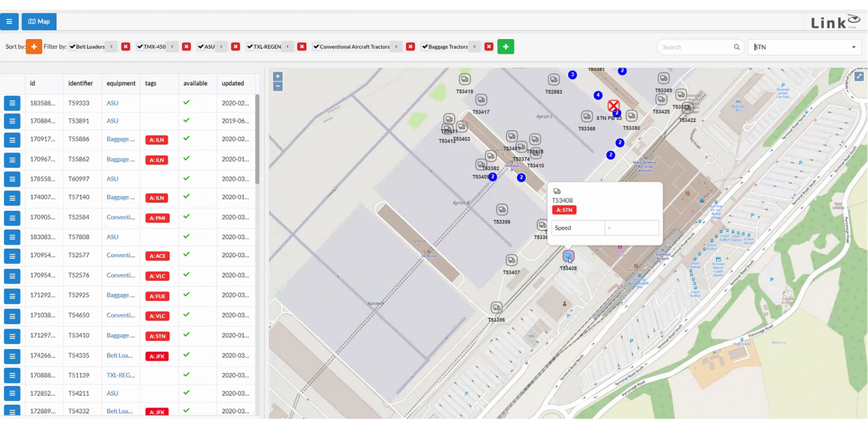Toggle fullscreen map view
Image resolution: width=868 pixels, height=431 pixels.
point(859,77)
